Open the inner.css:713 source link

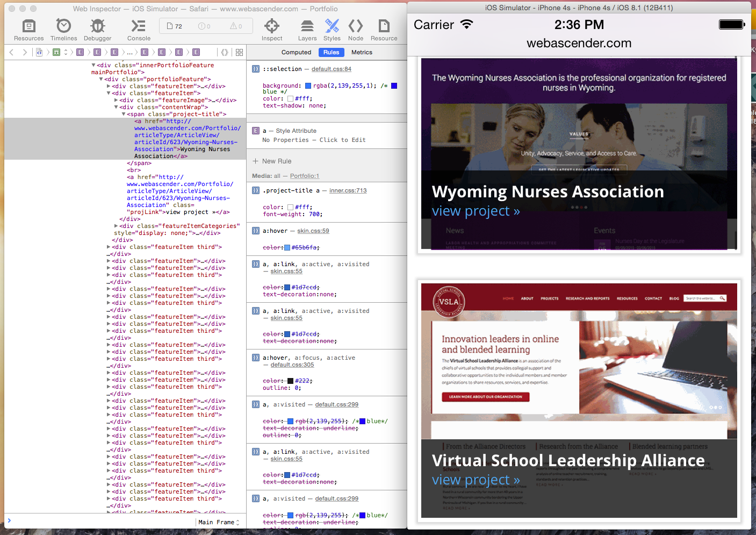click(348, 190)
